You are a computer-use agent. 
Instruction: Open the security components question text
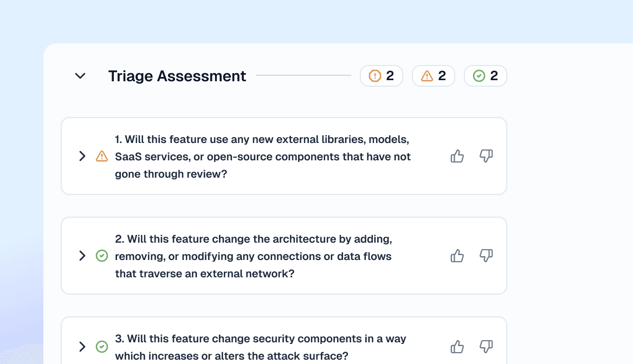click(x=260, y=347)
